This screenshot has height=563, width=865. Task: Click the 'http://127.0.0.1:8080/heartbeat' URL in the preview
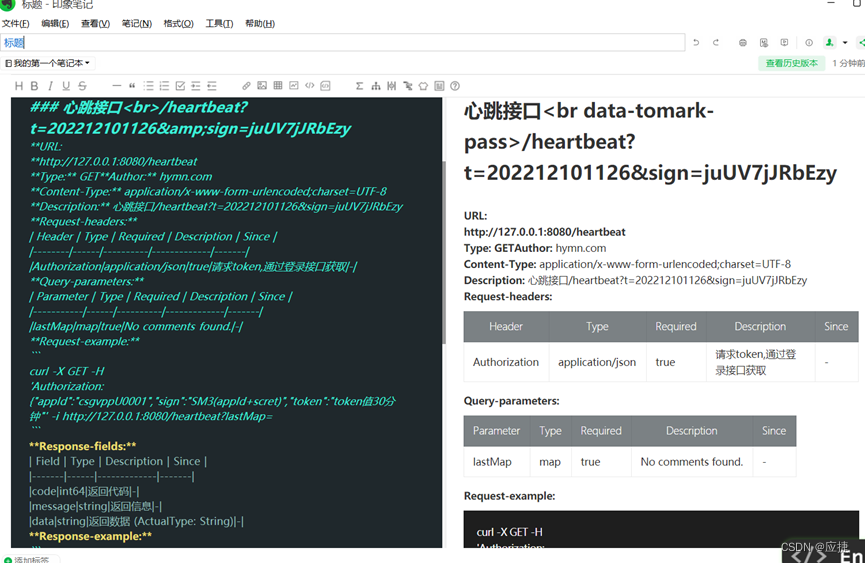pos(544,232)
